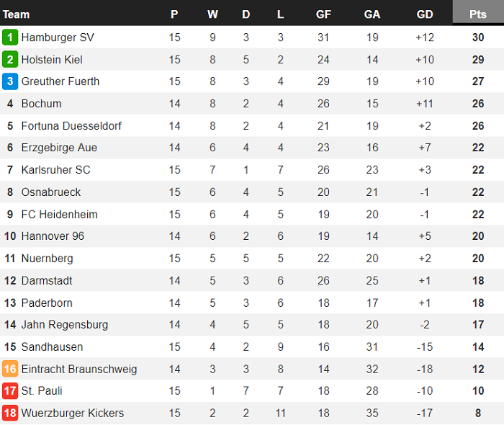
Task: Click St. Pauli team name
Action: tap(42, 391)
